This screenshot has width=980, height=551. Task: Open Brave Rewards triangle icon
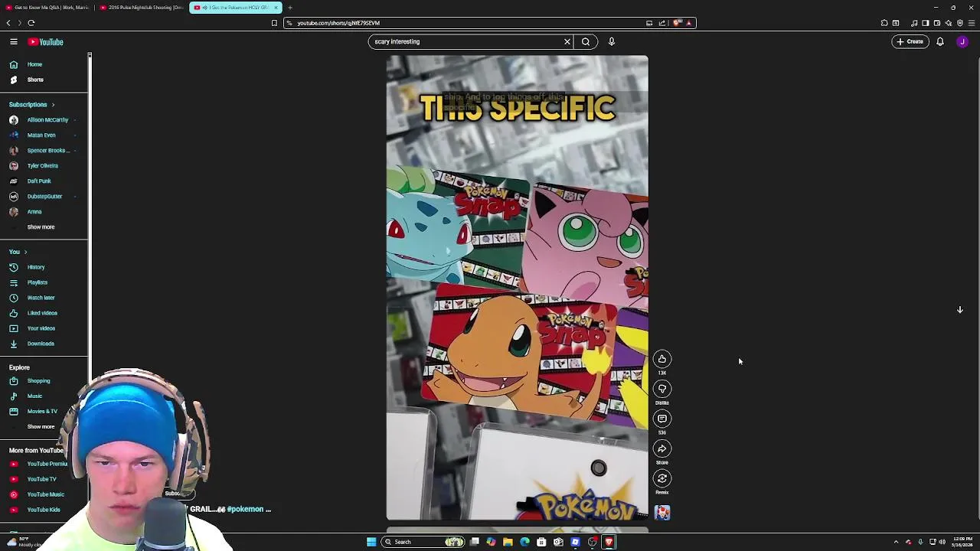pos(689,23)
